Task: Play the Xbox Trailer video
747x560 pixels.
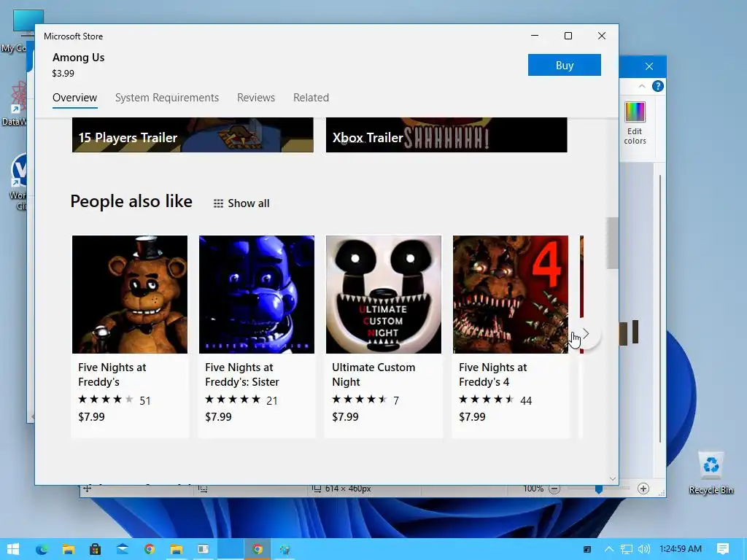Action: click(446, 135)
